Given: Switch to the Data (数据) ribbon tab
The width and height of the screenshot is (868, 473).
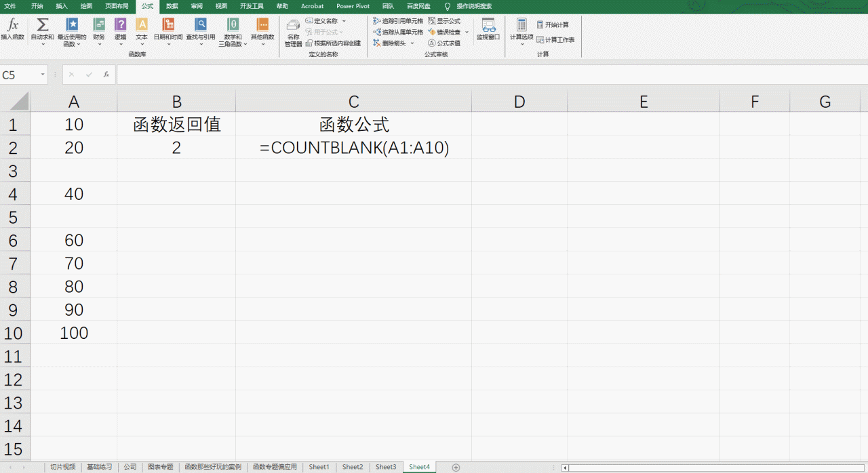Looking at the screenshot, I should (x=172, y=6).
